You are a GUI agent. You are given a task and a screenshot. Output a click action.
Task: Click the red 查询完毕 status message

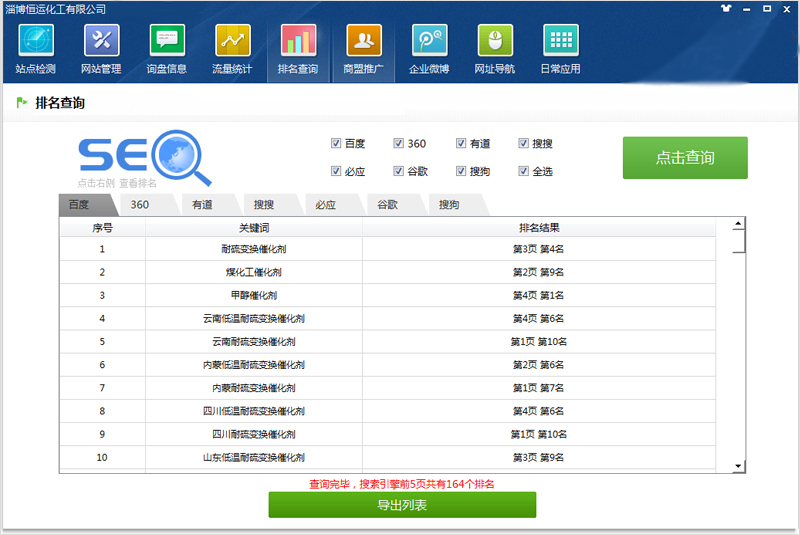[402, 484]
